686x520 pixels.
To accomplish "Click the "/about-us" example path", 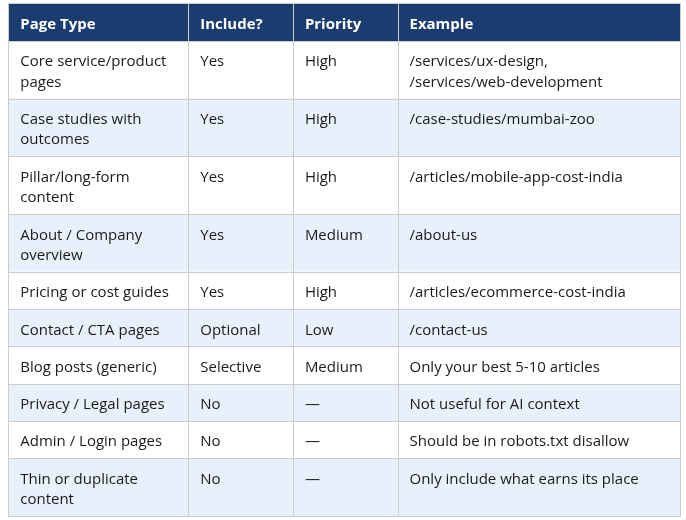I will pyautogui.click(x=443, y=235).
